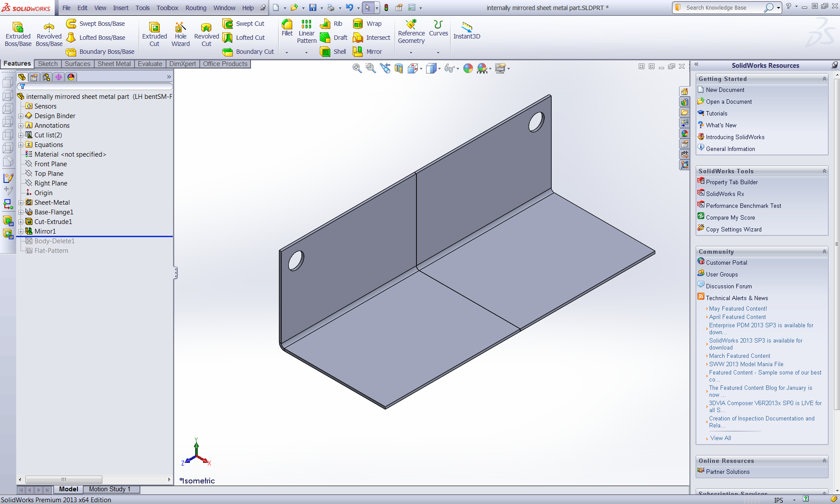Image resolution: width=840 pixels, height=504 pixels.
Task: Open the Hole Wizard
Action: (180, 34)
